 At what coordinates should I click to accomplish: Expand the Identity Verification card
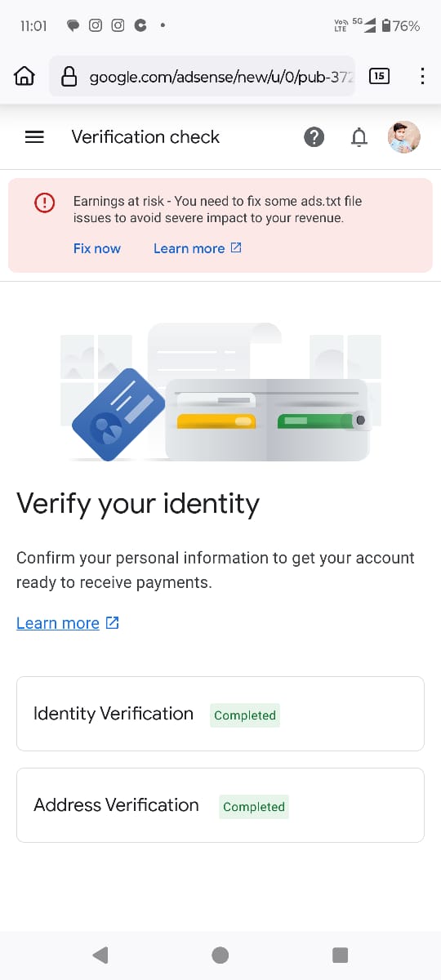220,714
